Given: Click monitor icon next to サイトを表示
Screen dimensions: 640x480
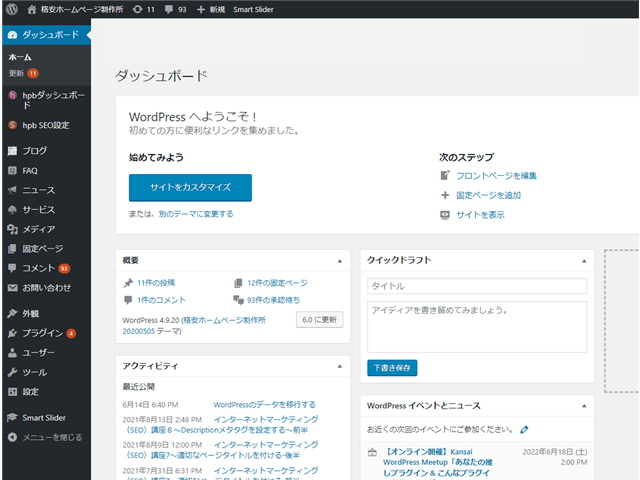Looking at the screenshot, I should point(445,215).
